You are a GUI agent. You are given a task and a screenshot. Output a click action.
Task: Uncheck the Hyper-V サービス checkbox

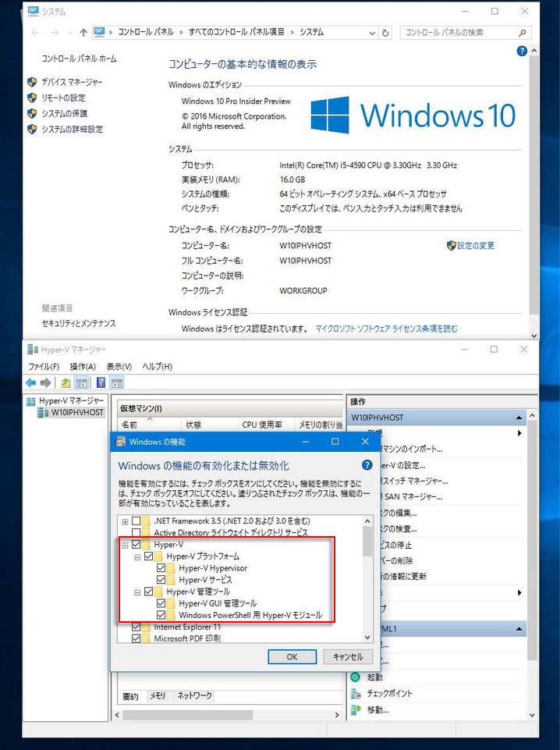[x=161, y=580]
